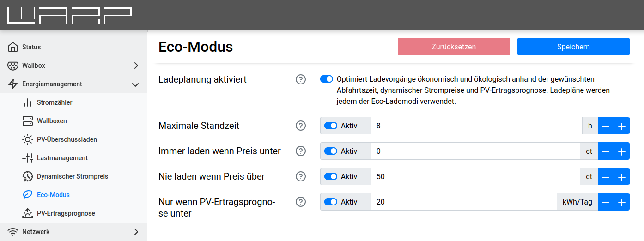Click the Lastmanagement sliders icon
The image size is (644, 241).
click(28, 158)
